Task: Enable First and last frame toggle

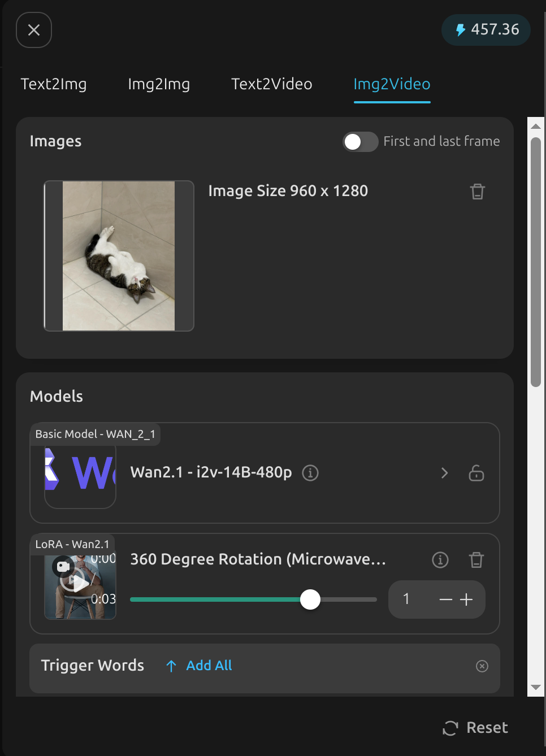Action: point(361,142)
